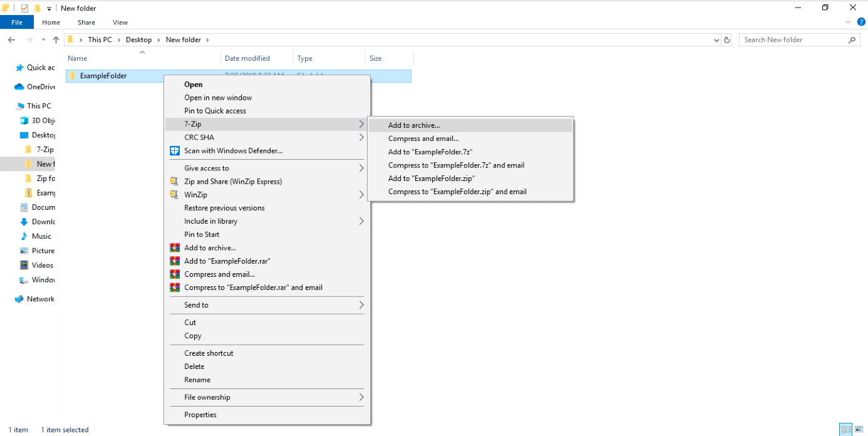Open Music in navigation pane
This screenshot has width=868, height=436.
(36, 236)
